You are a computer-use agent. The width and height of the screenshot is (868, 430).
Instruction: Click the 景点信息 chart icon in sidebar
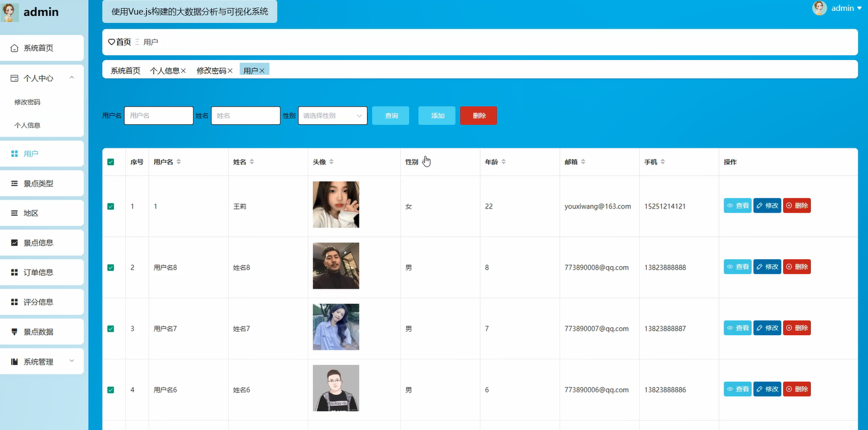(14, 243)
